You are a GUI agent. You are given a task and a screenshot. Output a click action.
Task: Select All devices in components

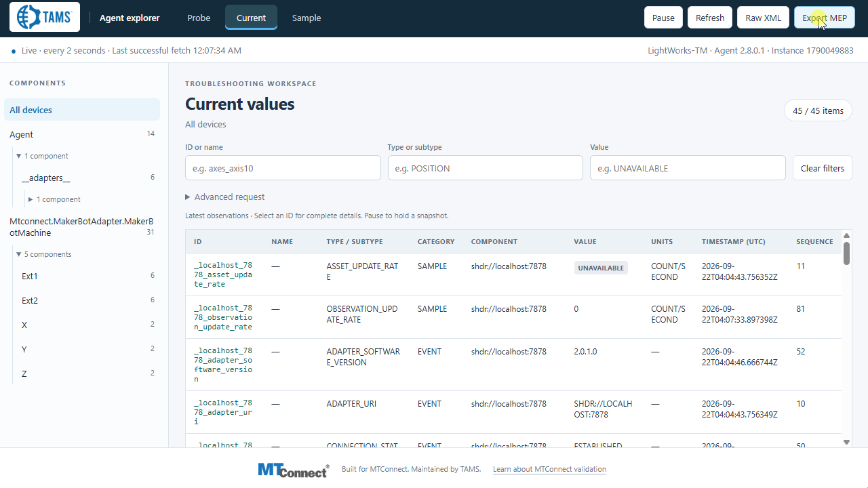[82, 110]
